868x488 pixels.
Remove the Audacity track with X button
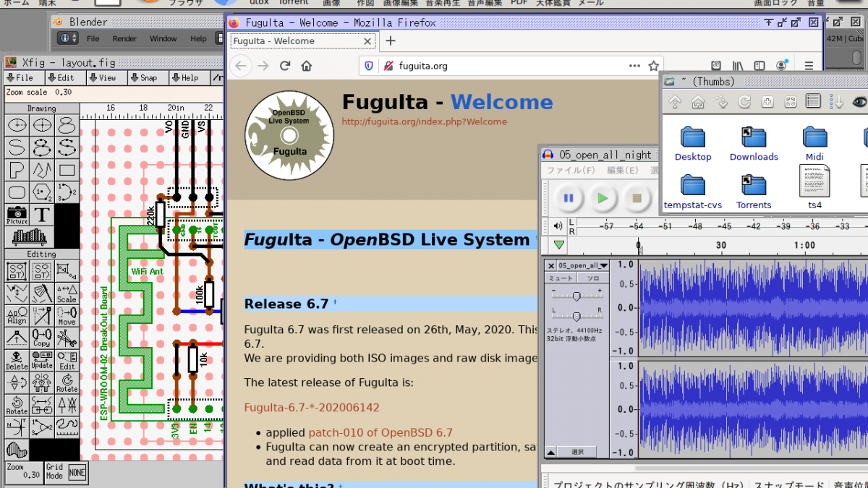pyautogui.click(x=551, y=265)
